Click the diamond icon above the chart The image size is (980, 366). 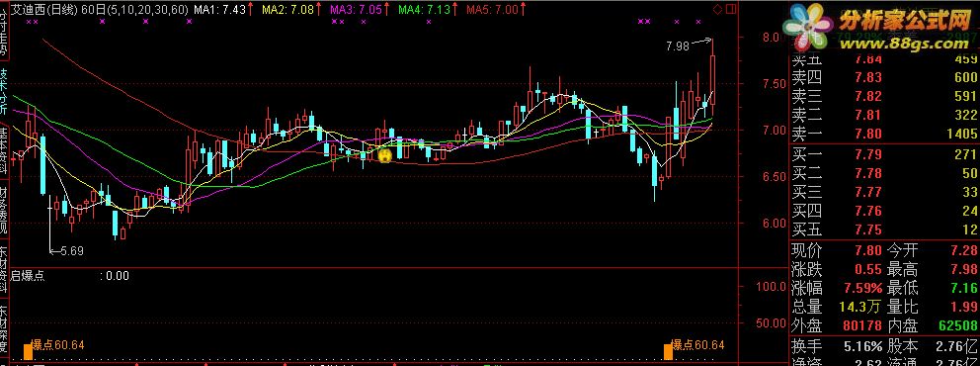click(717, 9)
